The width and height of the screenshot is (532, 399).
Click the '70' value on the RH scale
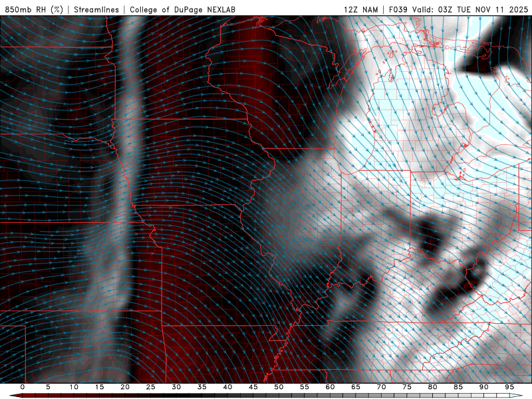pyautogui.click(x=381, y=387)
